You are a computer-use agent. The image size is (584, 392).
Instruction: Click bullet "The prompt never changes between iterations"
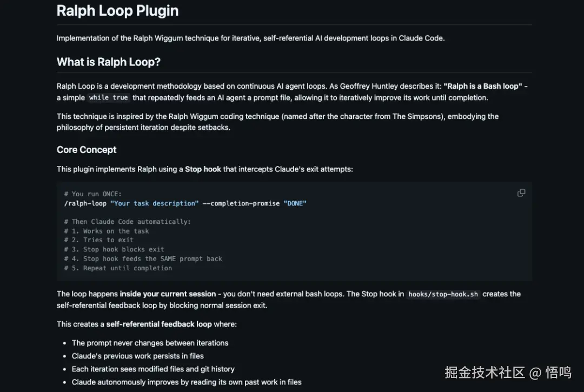coord(150,343)
